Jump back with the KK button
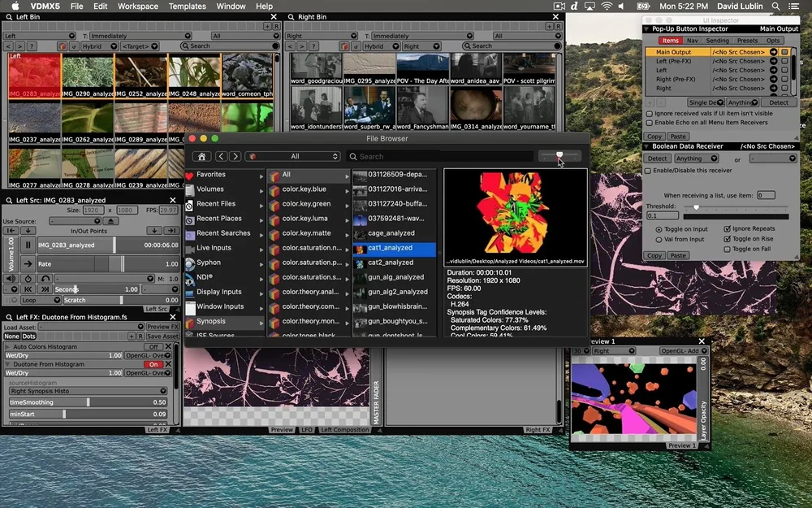 pyautogui.click(x=28, y=289)
